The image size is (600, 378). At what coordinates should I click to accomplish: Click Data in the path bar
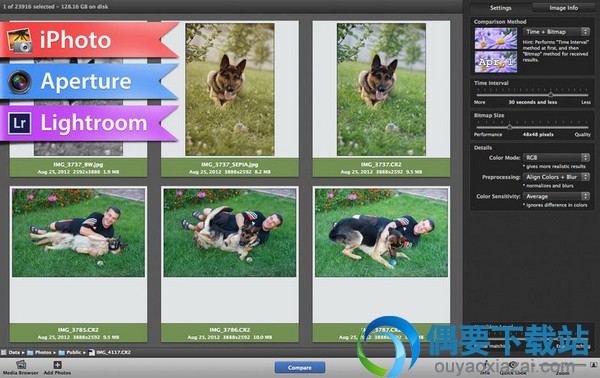(x=11, y=352)
